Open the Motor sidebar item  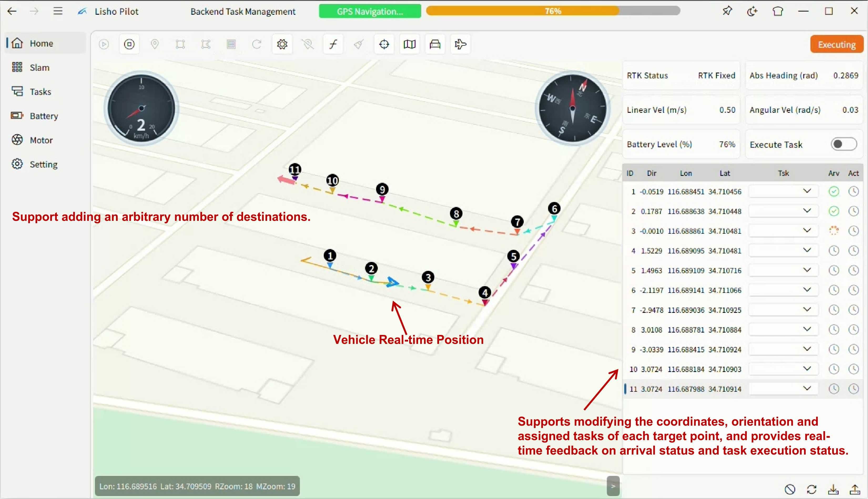coord(45,140)
